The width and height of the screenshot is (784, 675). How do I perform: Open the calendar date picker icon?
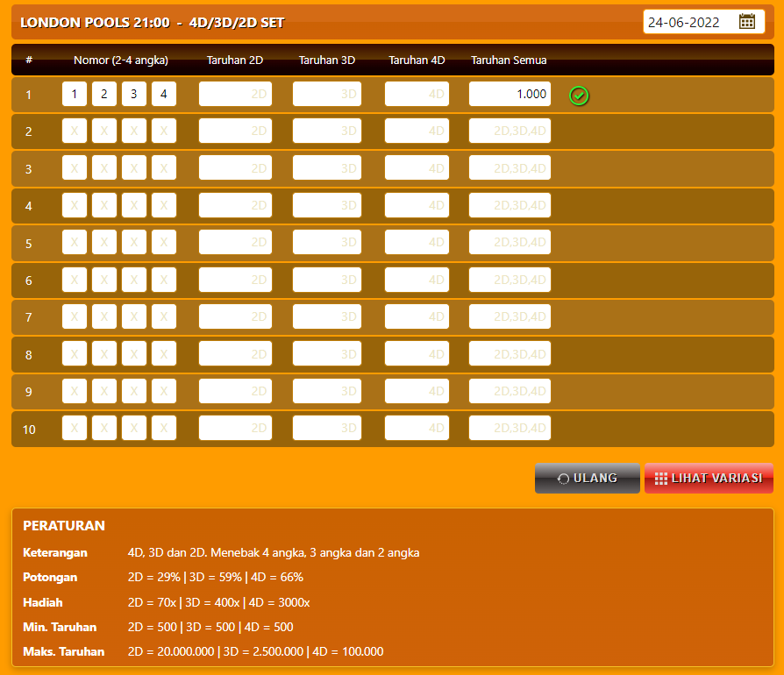tap(746, 22)
